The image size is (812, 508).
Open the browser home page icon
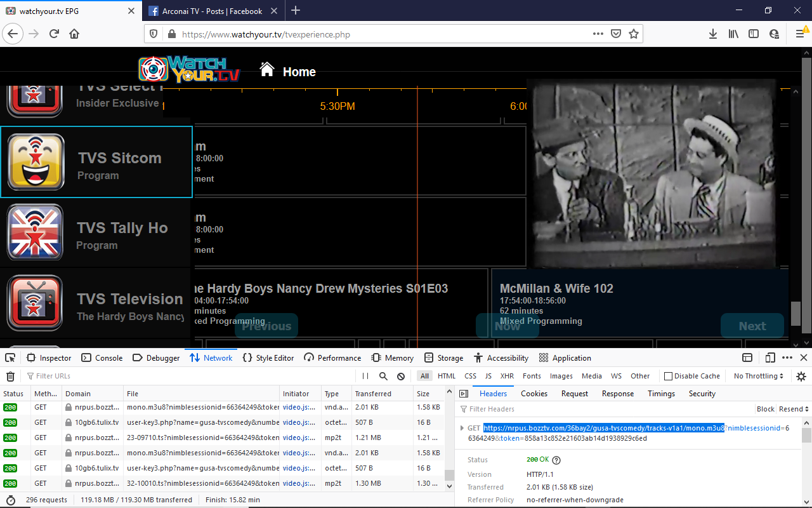point(74,34)
